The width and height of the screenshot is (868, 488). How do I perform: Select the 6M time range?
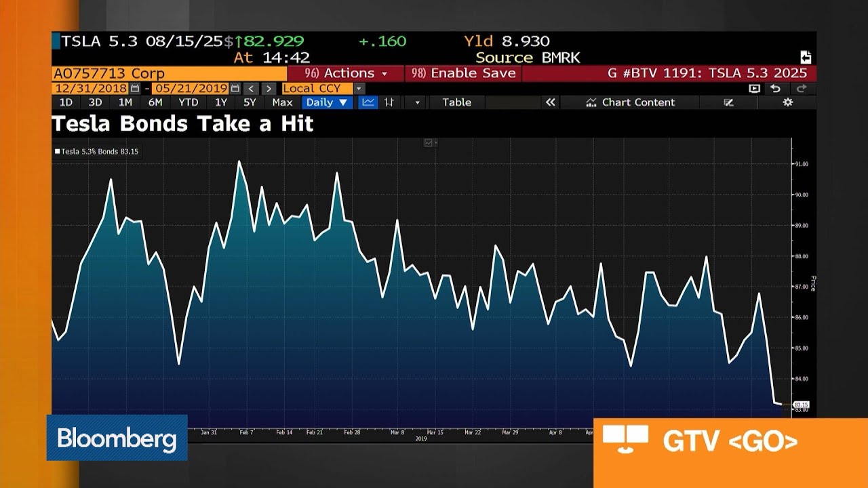point(155,102)
